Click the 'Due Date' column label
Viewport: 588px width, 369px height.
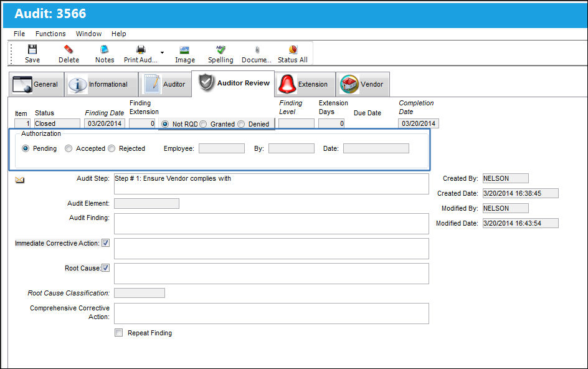click(x=367, y=113)
